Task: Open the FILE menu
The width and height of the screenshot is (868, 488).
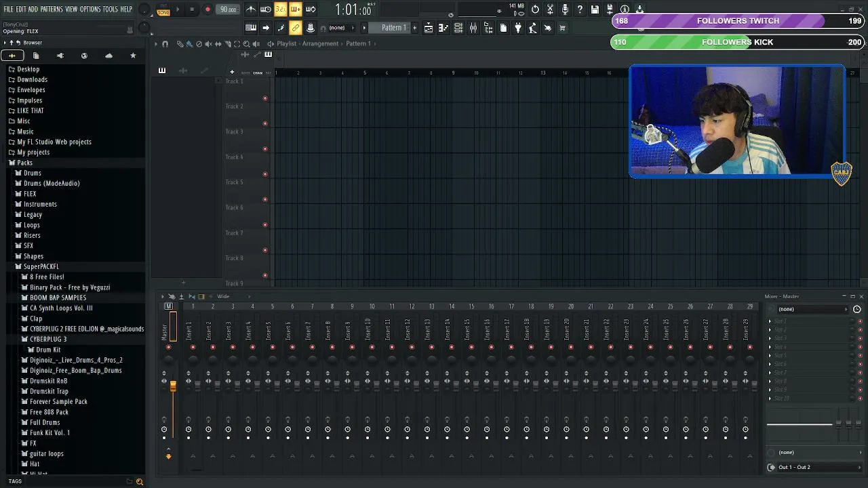Action: [x=8, y=9]
